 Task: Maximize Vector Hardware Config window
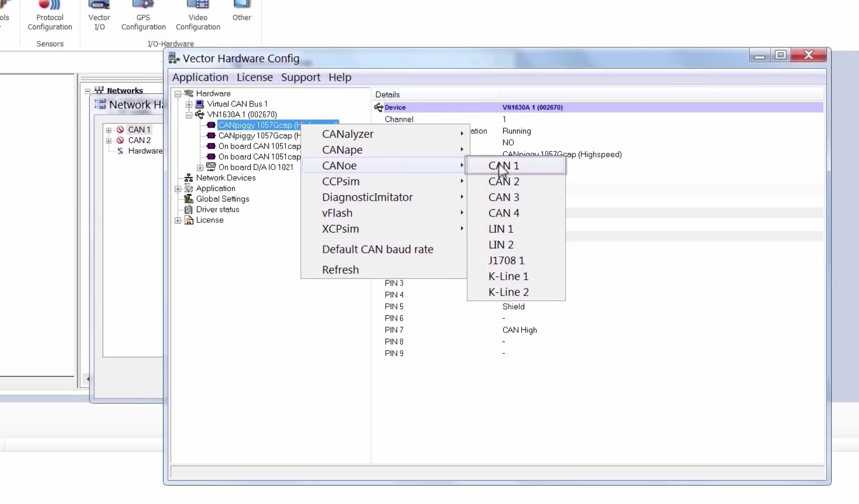tap(781, 55)
